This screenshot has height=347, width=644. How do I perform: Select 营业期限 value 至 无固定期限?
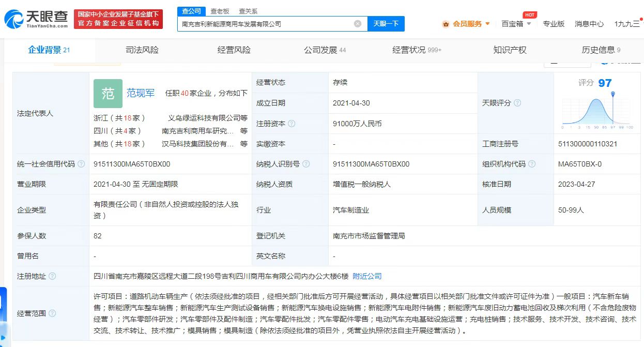(x=136, y=184)
